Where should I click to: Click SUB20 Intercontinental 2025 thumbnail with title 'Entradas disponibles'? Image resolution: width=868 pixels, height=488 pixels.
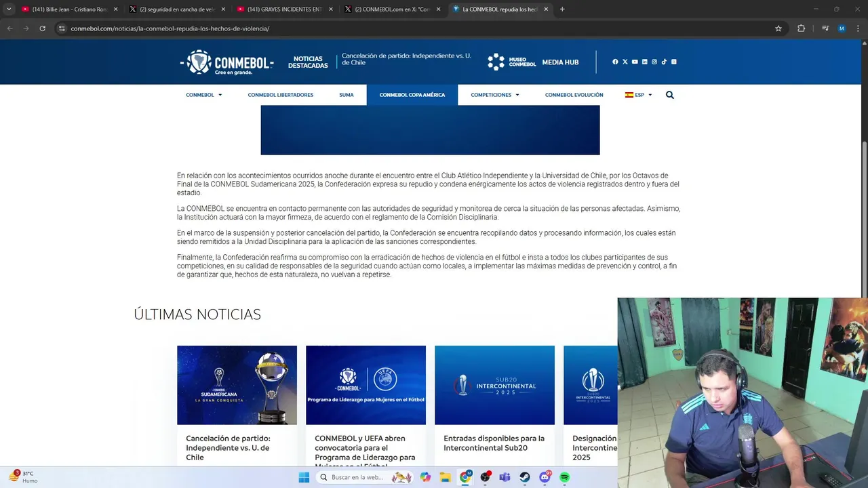pos(494,385)
